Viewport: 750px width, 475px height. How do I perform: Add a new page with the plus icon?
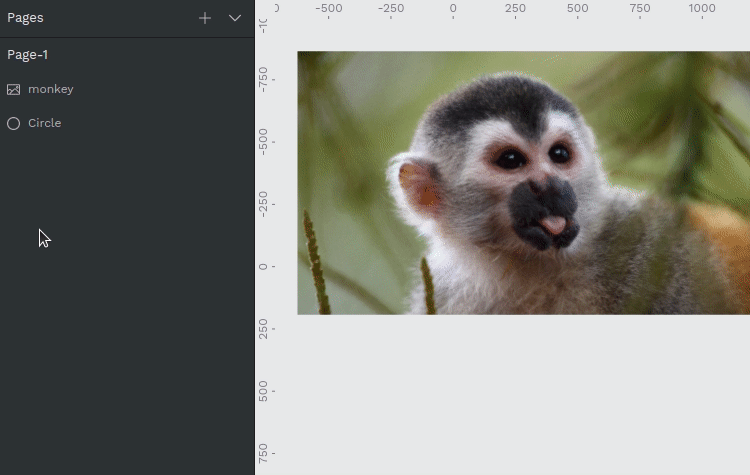(x=205, y=18)
